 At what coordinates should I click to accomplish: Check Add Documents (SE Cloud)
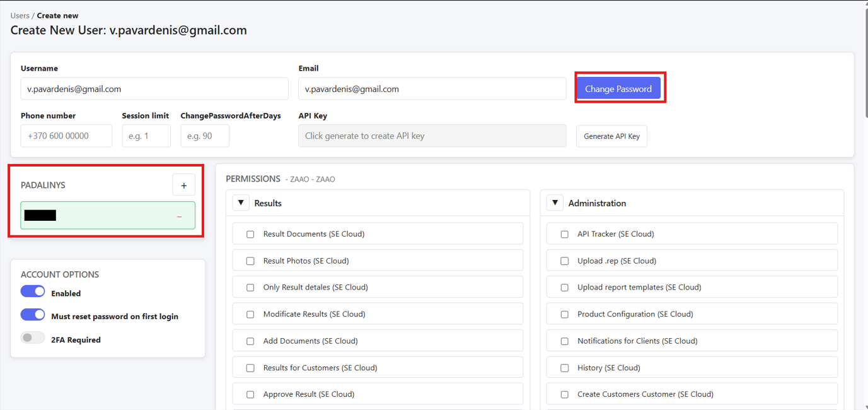250,341
